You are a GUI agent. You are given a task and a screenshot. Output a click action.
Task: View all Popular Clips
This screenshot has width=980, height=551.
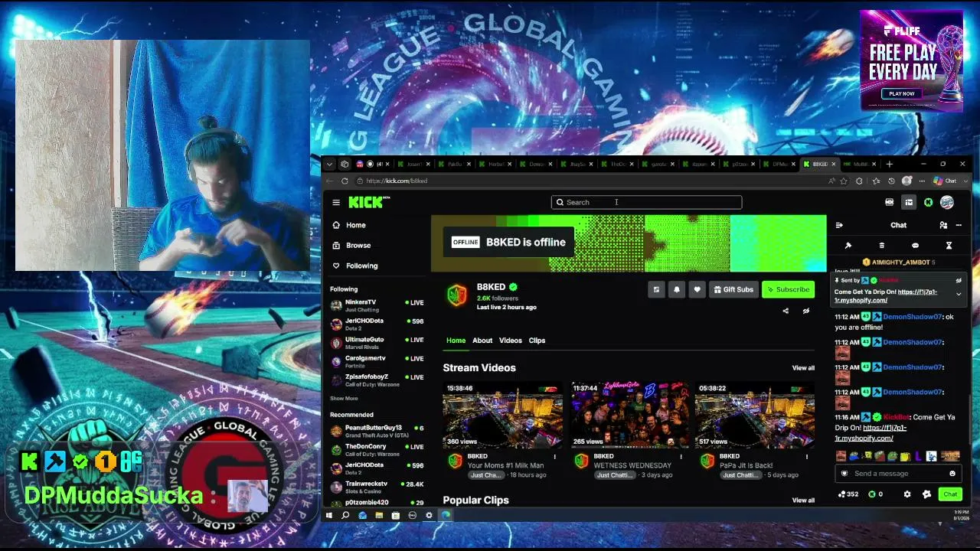tap(803, 500)
